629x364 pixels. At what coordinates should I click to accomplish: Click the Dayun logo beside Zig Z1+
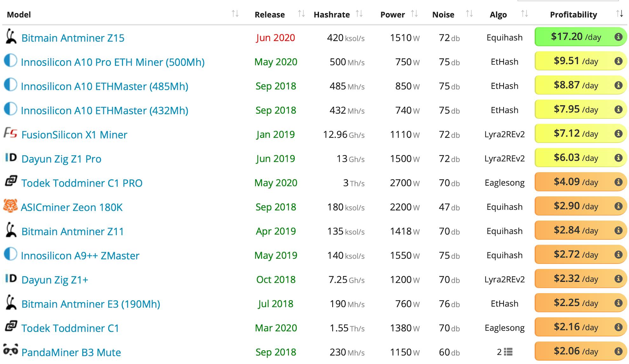[x=11, y=278]
